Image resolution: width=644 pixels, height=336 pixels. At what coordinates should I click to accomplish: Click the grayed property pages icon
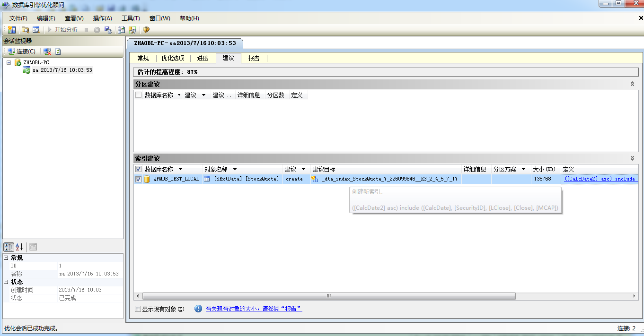coord(33,247)
